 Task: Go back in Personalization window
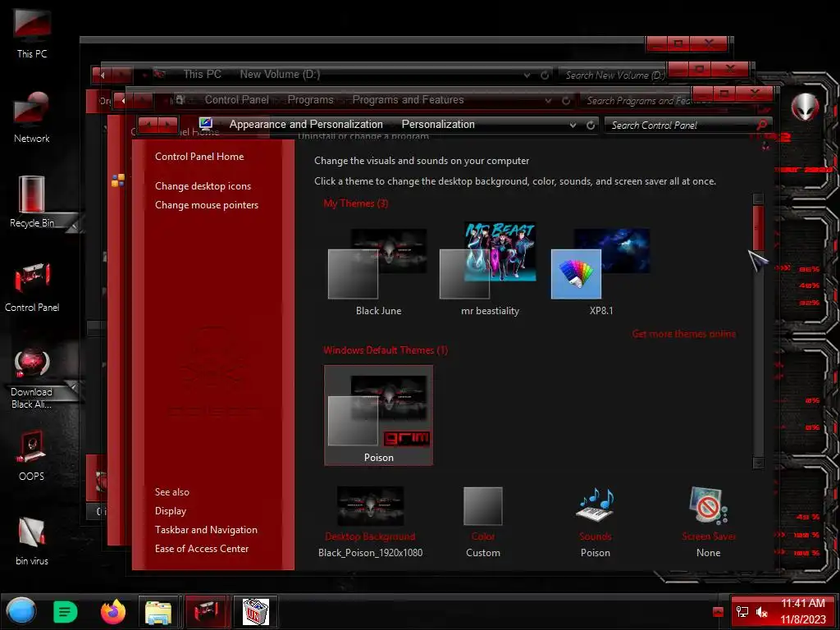tap(148, 125)
